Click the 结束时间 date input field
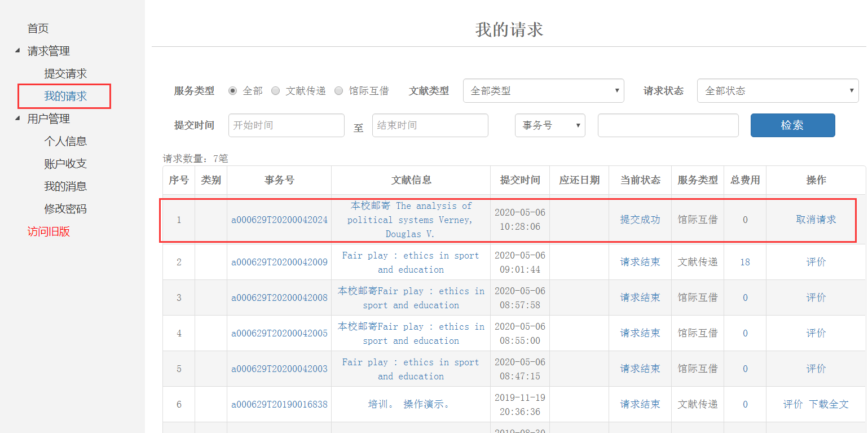The height and width of the screenshot is (433, 868). click(x=430, y=125)
